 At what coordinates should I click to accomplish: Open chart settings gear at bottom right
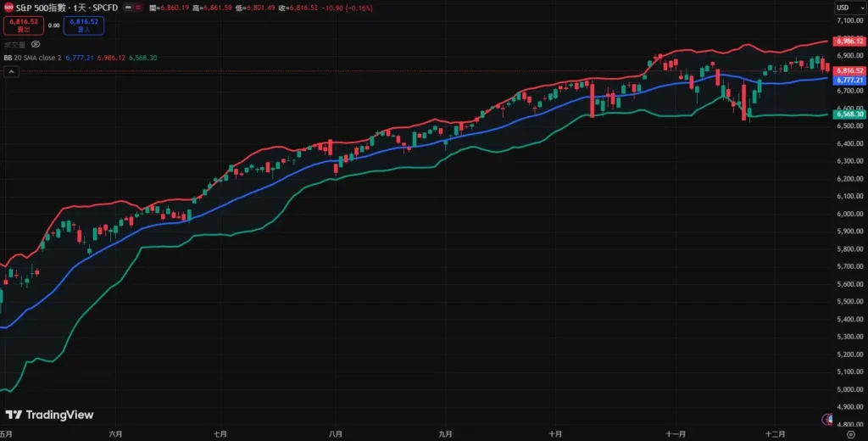point(850,433)
